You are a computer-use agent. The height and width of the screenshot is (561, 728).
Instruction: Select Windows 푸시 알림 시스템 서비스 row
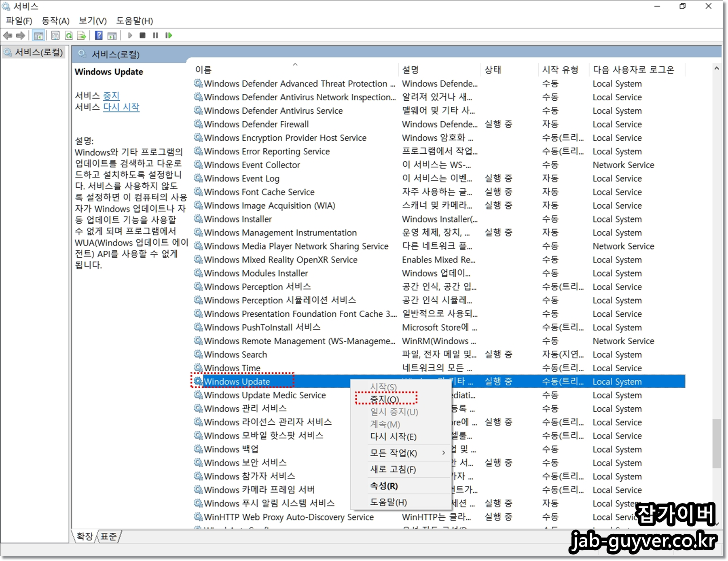(439, 503)
